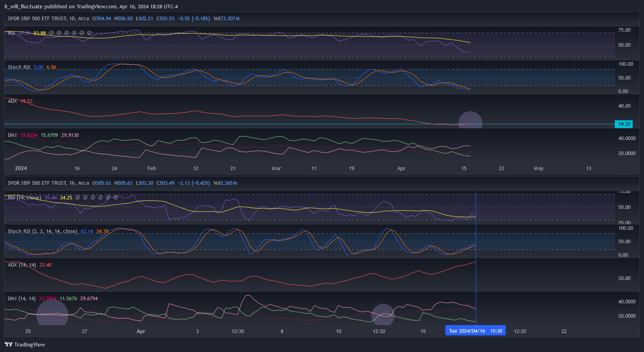Click the 10 label on the hourly time axis
The width and height of the screenshot is (644, 352).
[x=339, y=331]
